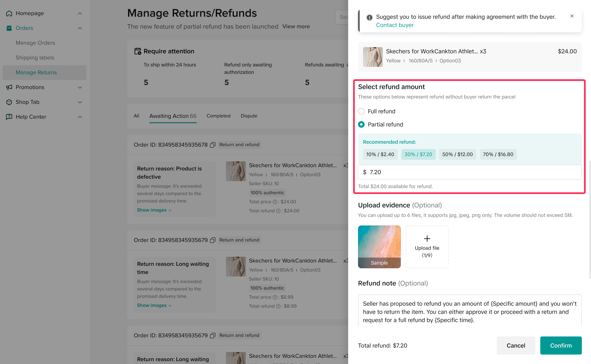Viewport: 591px width, 364px height.
Task: Open the Sample evidence thumbnail
Action: point(379,247)
